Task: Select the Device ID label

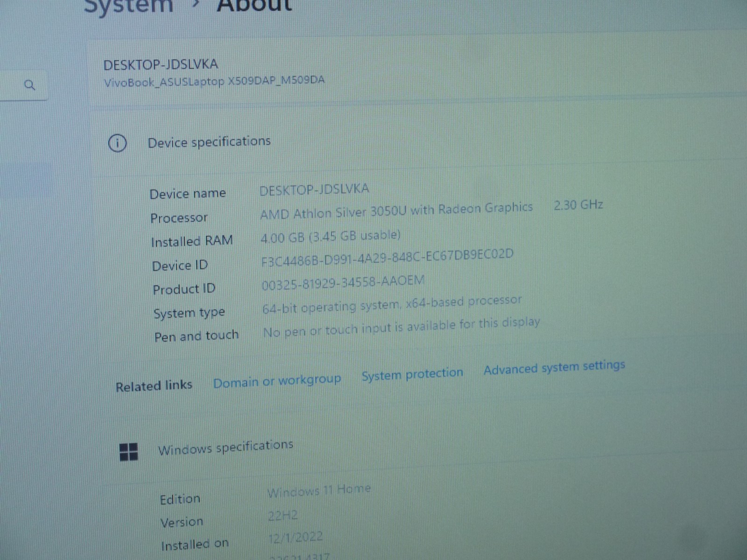Action: pos(180,266)
